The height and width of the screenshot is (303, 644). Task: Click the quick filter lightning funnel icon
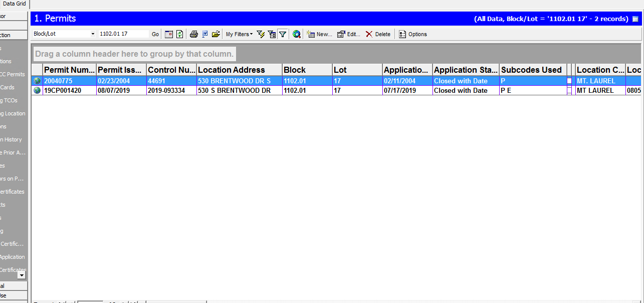click(261, 34)
